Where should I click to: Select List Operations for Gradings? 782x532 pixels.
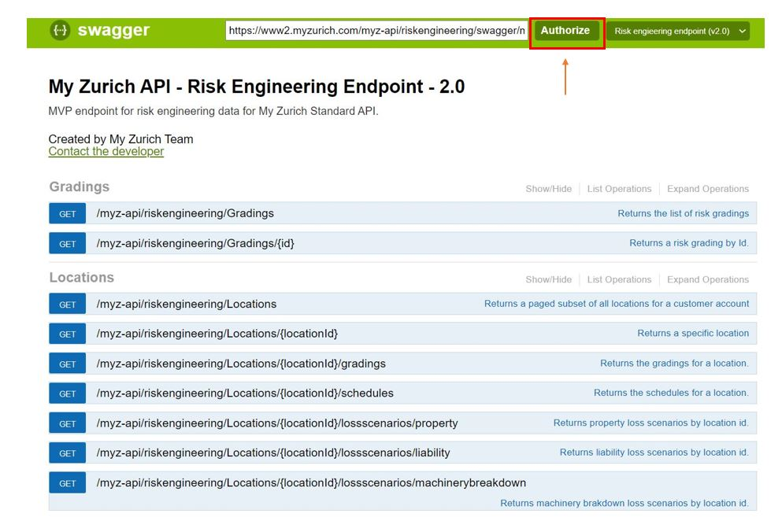click(619, 189)
